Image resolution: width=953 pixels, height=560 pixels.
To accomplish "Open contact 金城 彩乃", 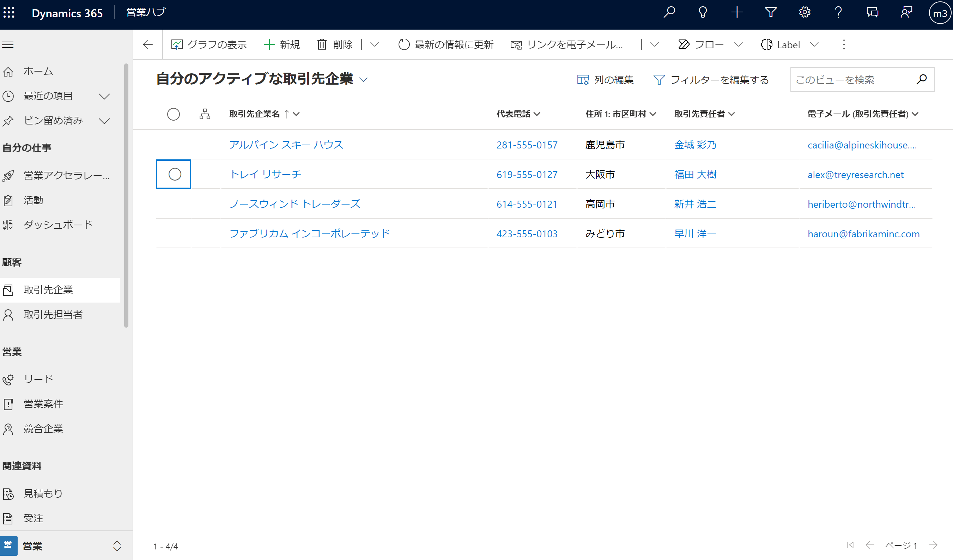I will [695, 145].
